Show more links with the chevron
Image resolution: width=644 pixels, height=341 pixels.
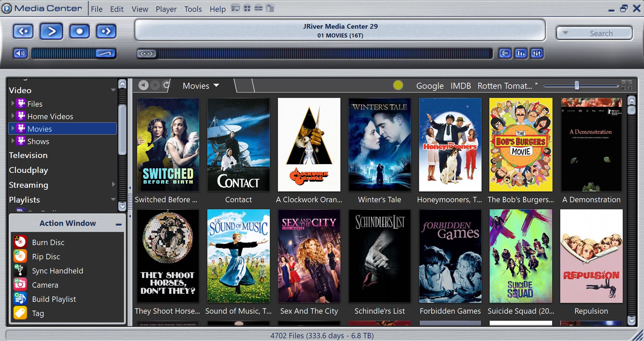coord(536,84)
